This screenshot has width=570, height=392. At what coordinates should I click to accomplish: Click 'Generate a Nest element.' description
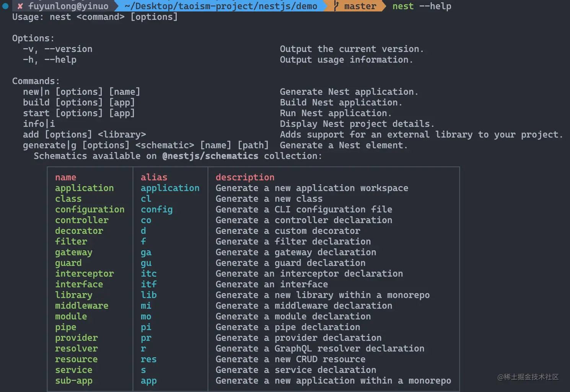[344, 145]
